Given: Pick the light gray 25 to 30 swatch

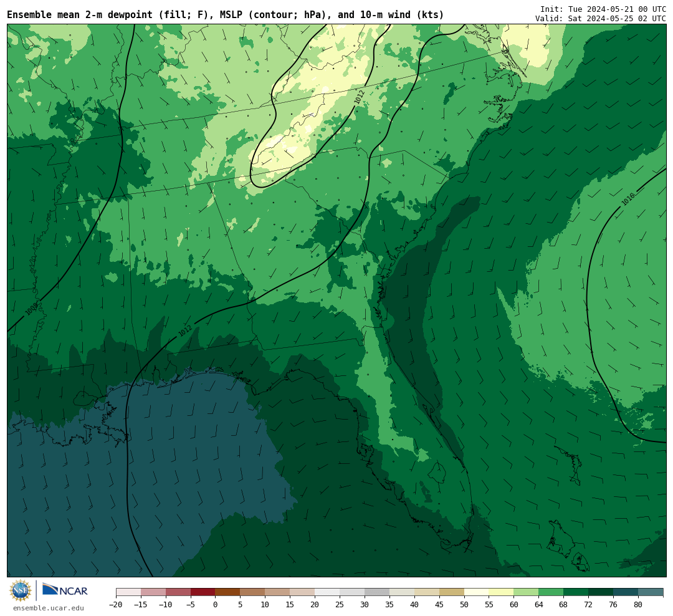Looking at the screenshot, I should tap(352, 592).
